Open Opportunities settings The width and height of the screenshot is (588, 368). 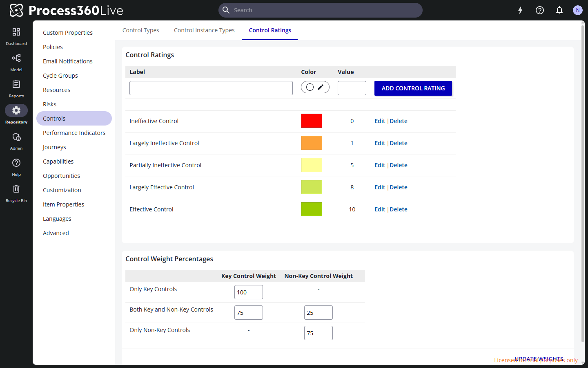61,176
